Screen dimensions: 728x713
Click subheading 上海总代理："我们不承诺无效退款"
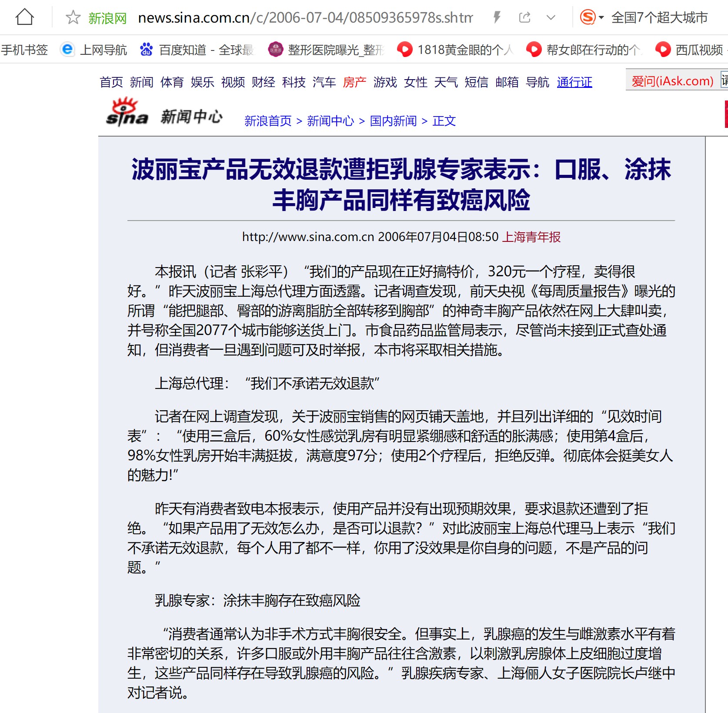point(267,383)
